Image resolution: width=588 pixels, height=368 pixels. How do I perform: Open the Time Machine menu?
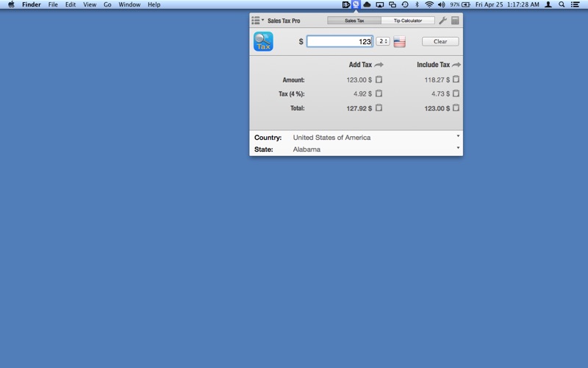point(405,4)
